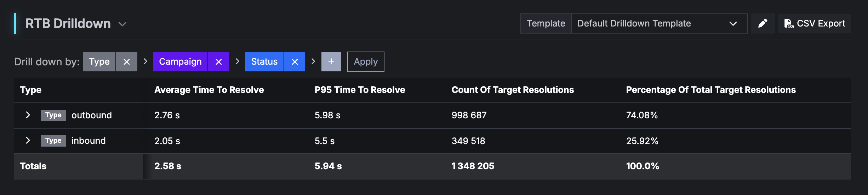Click Percentage Of Total Target Resolutions header
This screenshot has height=195, width=868.
pos(711,90)
